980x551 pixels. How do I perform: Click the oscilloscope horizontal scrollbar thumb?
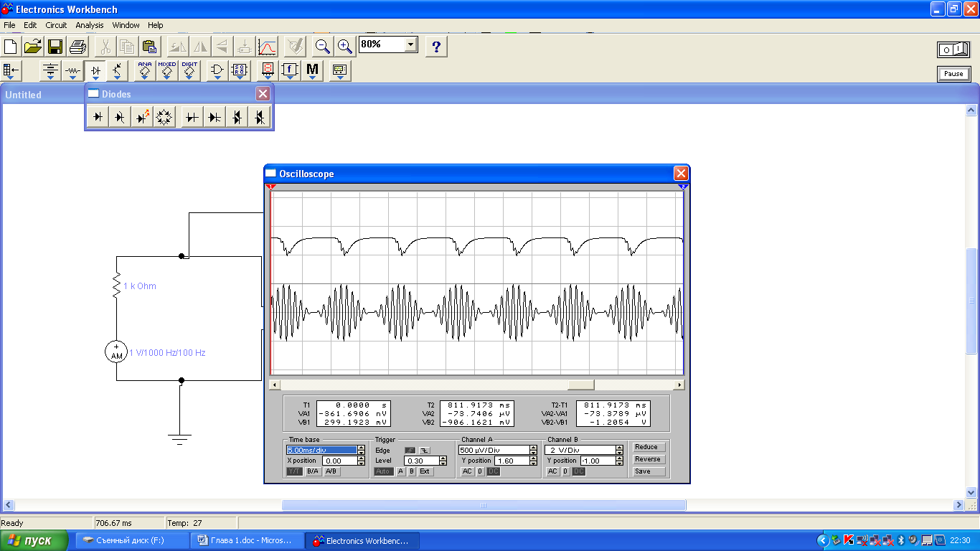point(580,385)
